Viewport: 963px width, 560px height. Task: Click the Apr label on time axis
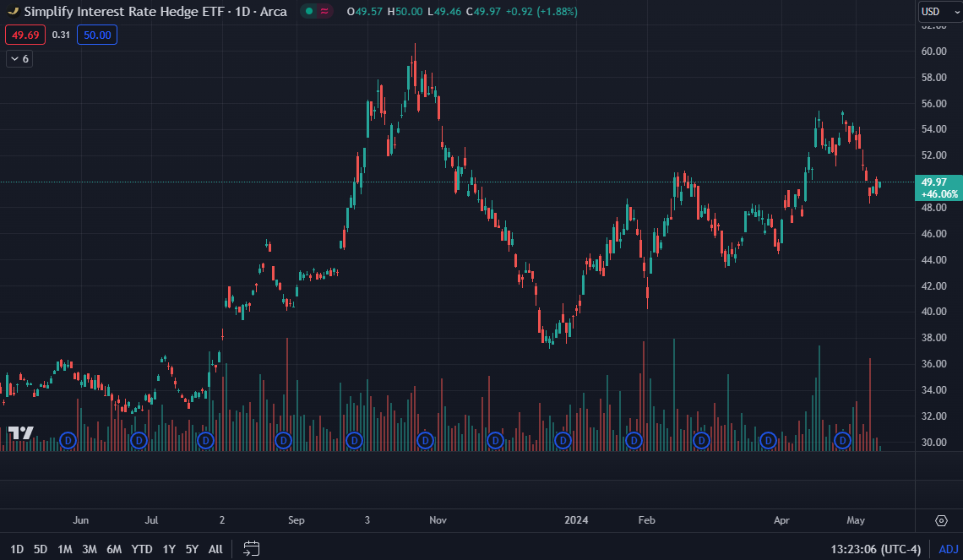pyautogui.click(x=781, y=520)
